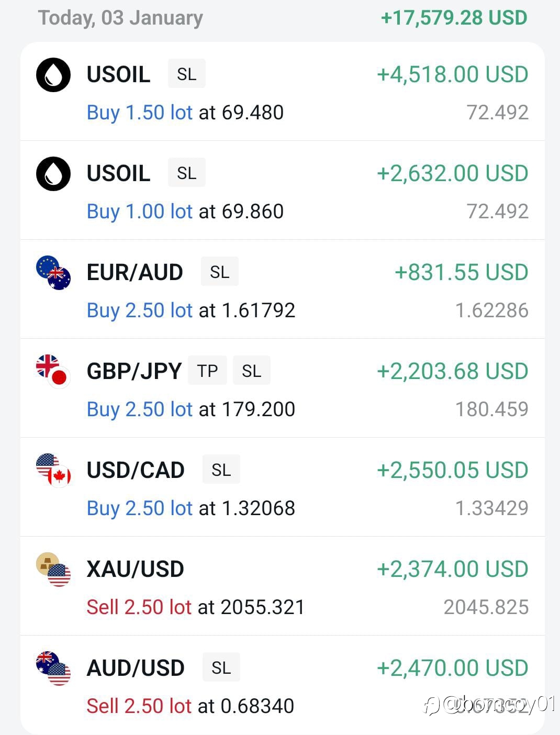Image resolution: width=560 pixels, height=735 pixels.
Task: Click the SL badge on the 1.50 lot USOIL trade
Action: pyautogui.click(x=187, y=74)
